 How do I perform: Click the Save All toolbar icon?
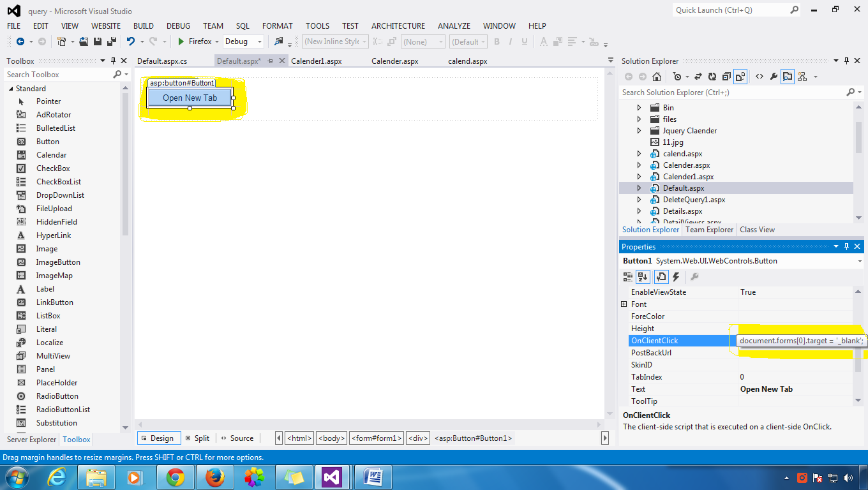click(x=111, y=41)
